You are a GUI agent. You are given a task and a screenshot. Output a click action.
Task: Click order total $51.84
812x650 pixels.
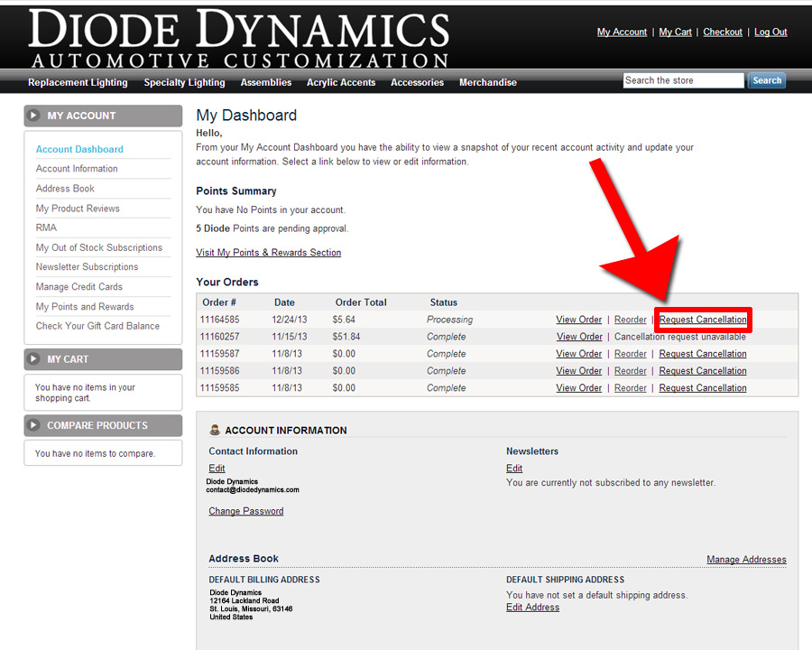pos(346,337)
